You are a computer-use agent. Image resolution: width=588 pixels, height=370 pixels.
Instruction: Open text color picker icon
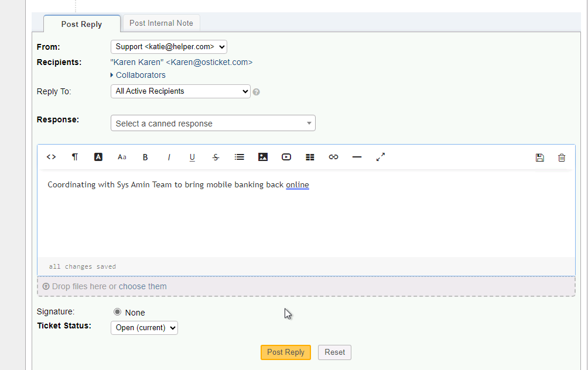98,157
